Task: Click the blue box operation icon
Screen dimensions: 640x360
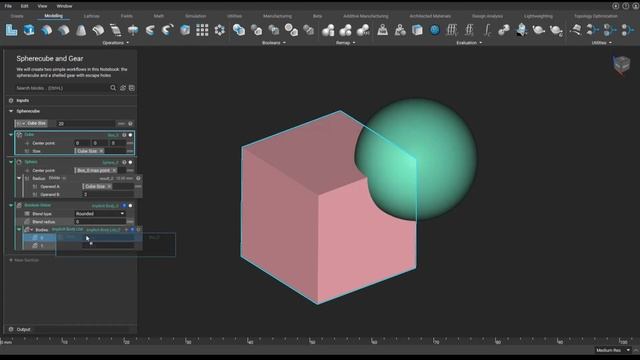Action: tap(29, 30)
